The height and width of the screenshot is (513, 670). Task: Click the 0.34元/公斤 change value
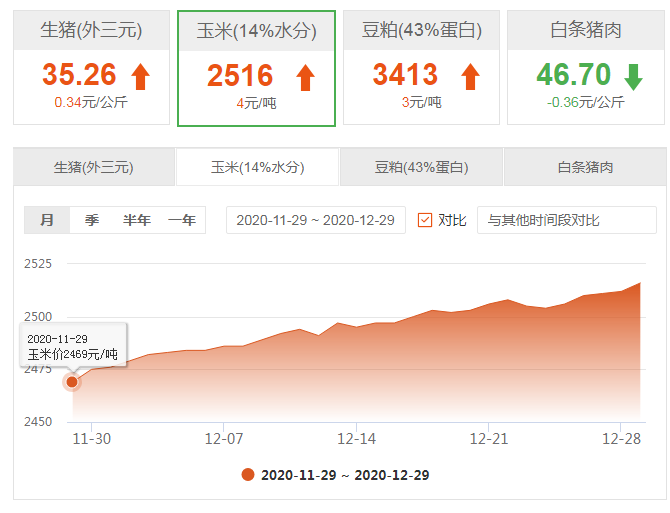click(x=91, y=103)
